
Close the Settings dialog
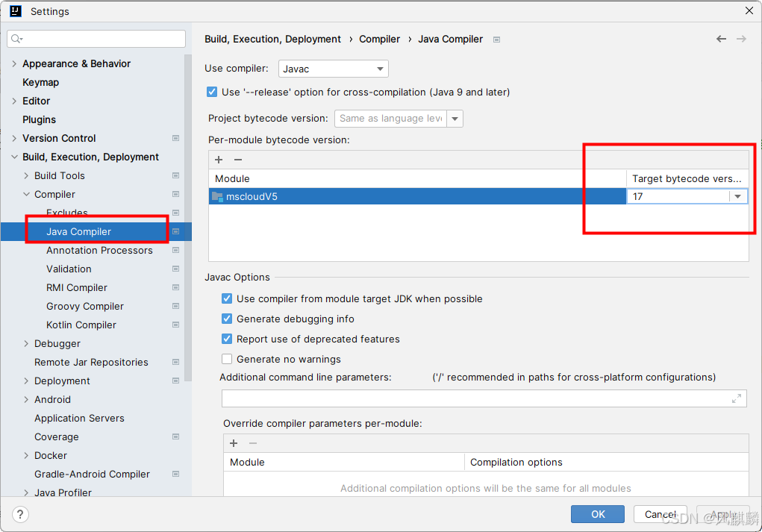click(x=749, y=10)
